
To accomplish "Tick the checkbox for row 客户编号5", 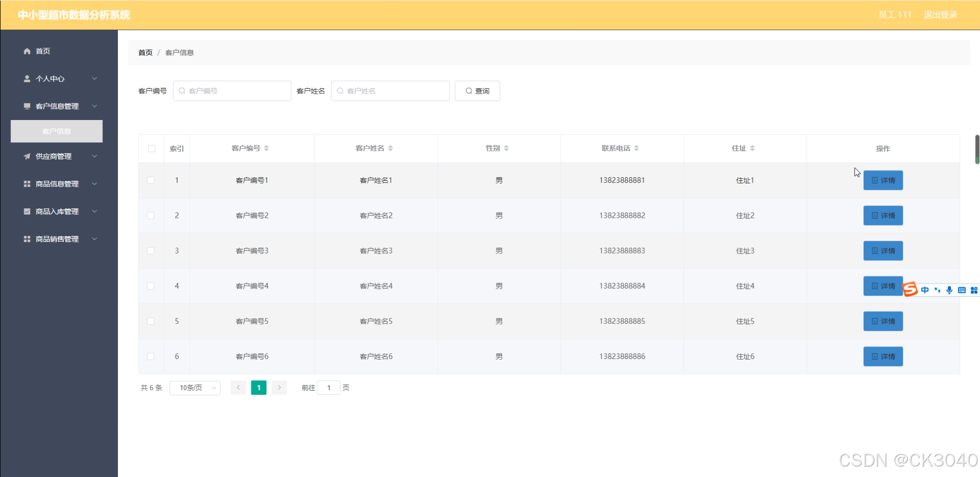I will point(151,321).
